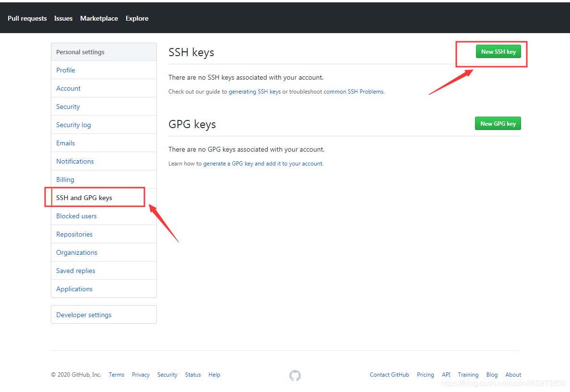Open Applications settings in sidebar

pos(104,288)
